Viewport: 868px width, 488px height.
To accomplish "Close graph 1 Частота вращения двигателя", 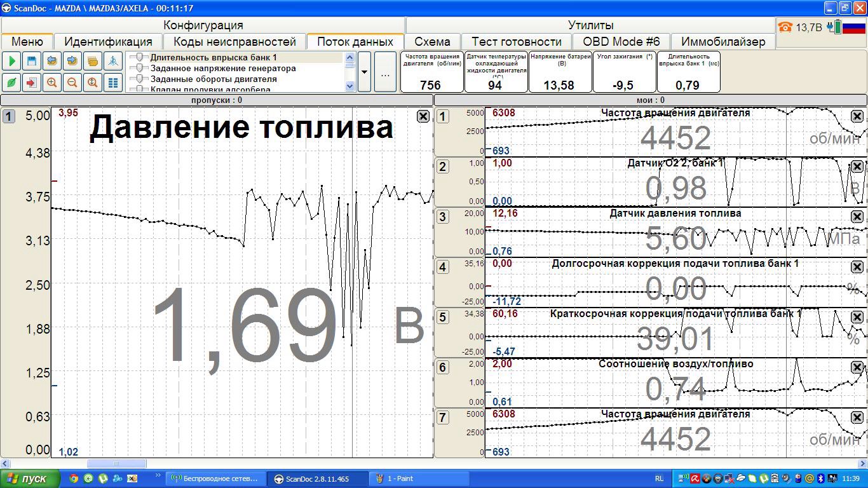I will pos(857,116).
